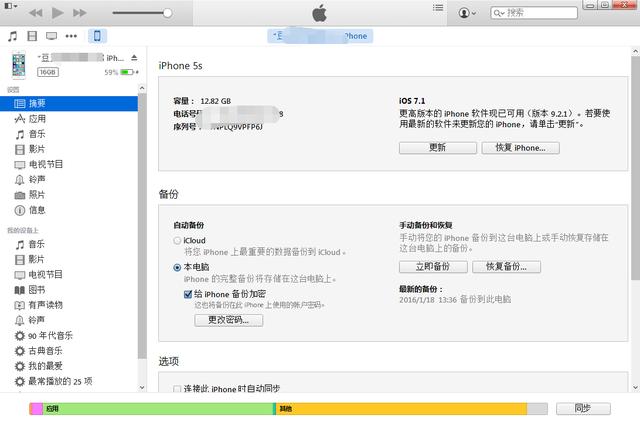The height and width of the screenshot is (425, 640).
Task: Toggle 给 iPhone 备份加密 checkbox
Action: tap(188, 294)
